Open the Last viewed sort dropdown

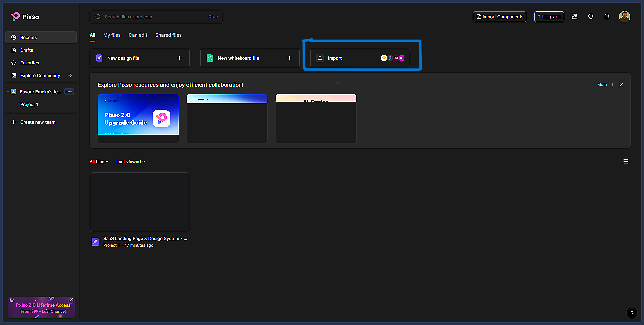131,162
